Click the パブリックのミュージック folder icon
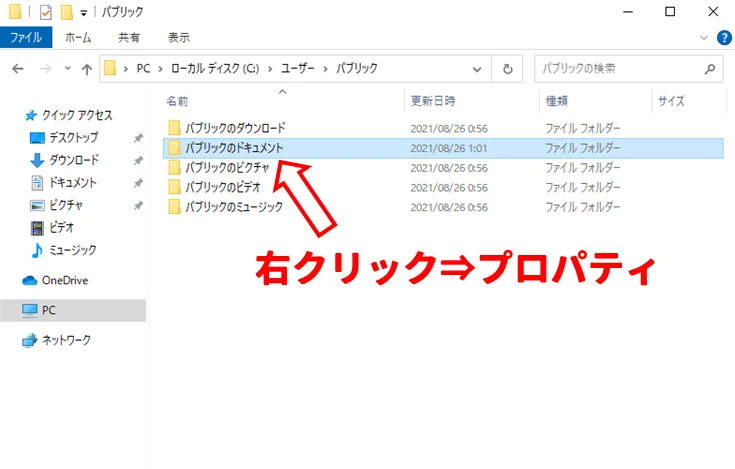735x469 pixels. (x=174, y=207)
